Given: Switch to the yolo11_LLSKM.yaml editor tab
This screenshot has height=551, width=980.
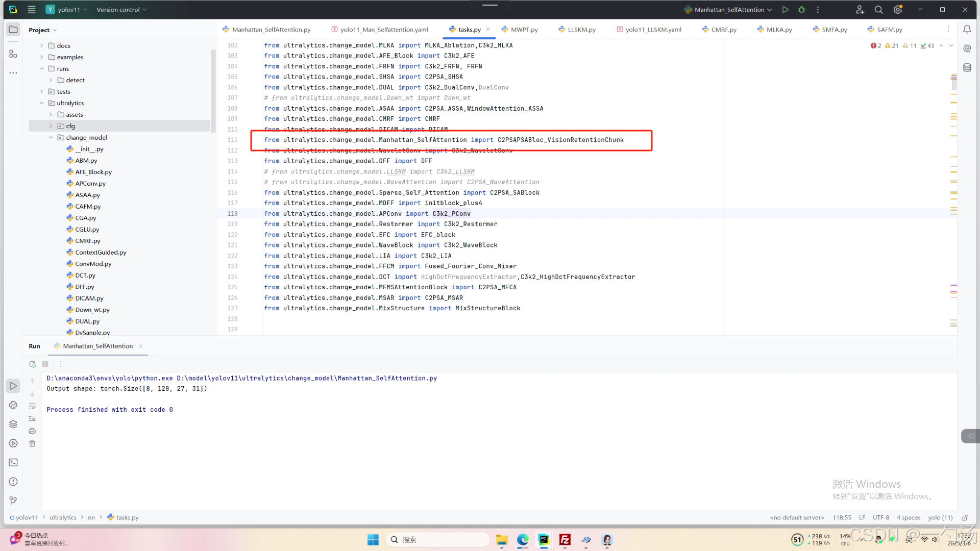Looking at the screenshot, I should [652, 30].
